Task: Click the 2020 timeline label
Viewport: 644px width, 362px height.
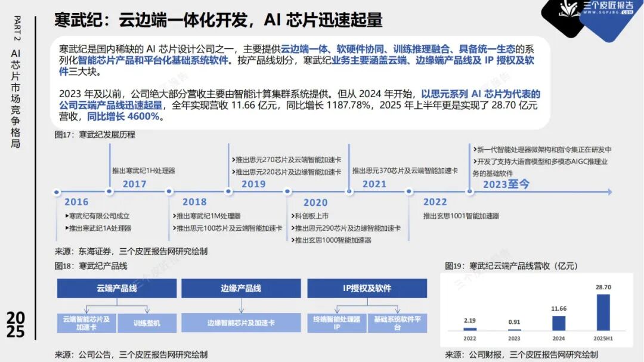Action: (315, 203)
